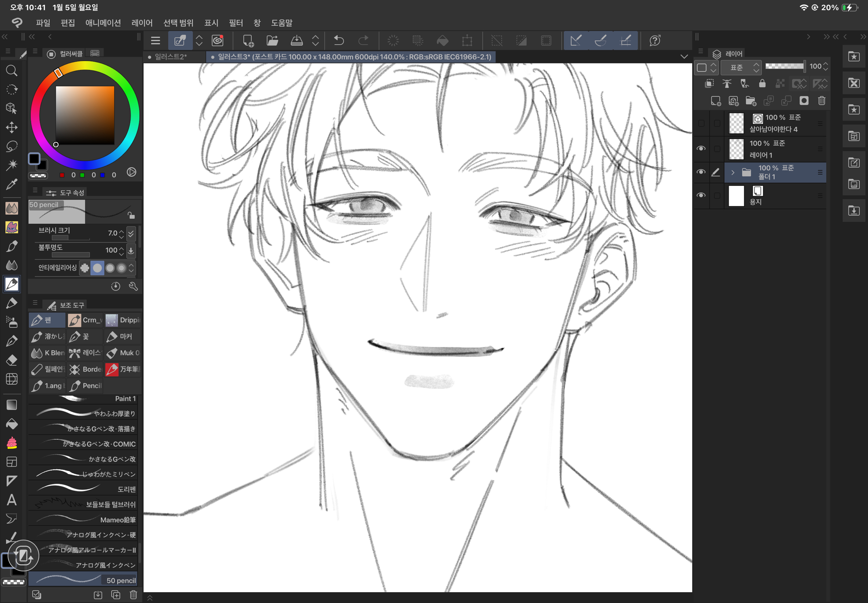The width and height of the screenshot is (868, 603).
Task: Switch to the 일러스트2 tab
Action: (x=171, y=57)
